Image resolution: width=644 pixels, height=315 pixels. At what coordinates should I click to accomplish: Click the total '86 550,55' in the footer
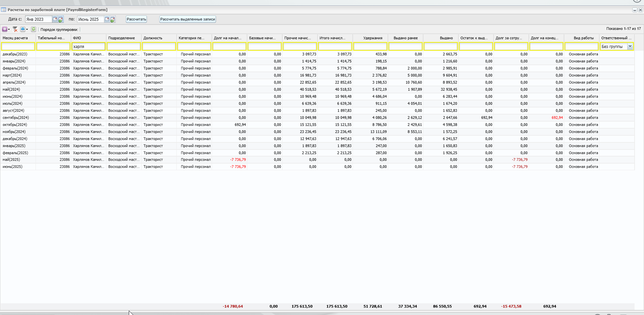coord(442,306)
